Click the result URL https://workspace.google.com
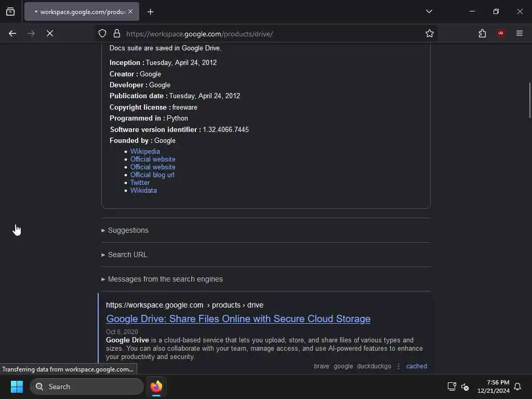 pyautogui.click(x=154, y=305)
